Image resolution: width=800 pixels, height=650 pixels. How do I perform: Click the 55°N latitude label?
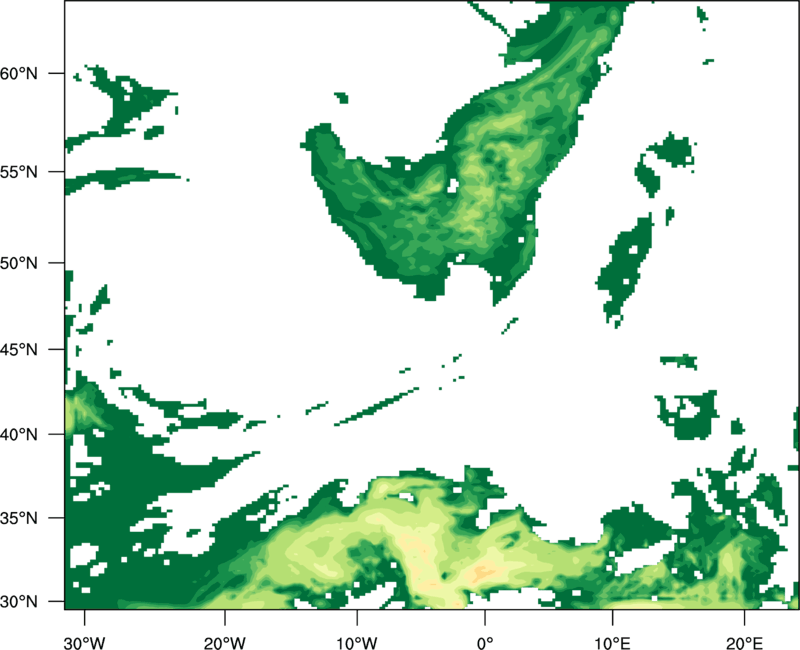point(19,172)
